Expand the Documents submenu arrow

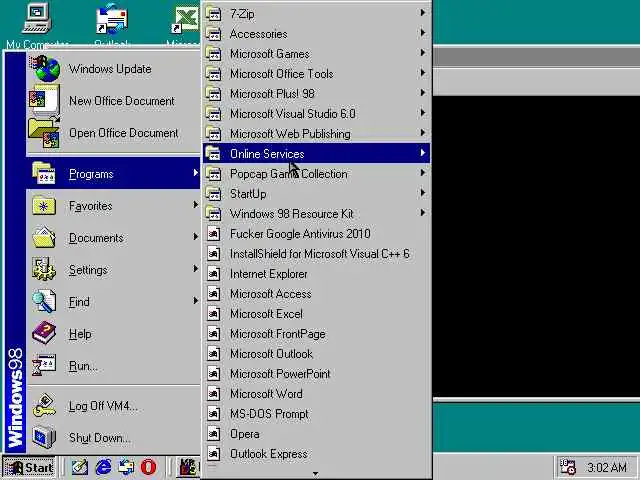pos(196,237)
